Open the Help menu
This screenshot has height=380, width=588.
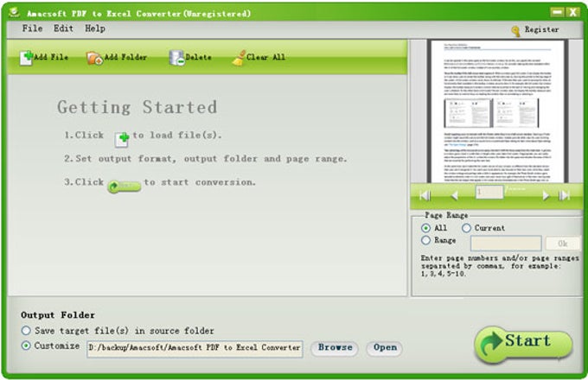(95, 28)
